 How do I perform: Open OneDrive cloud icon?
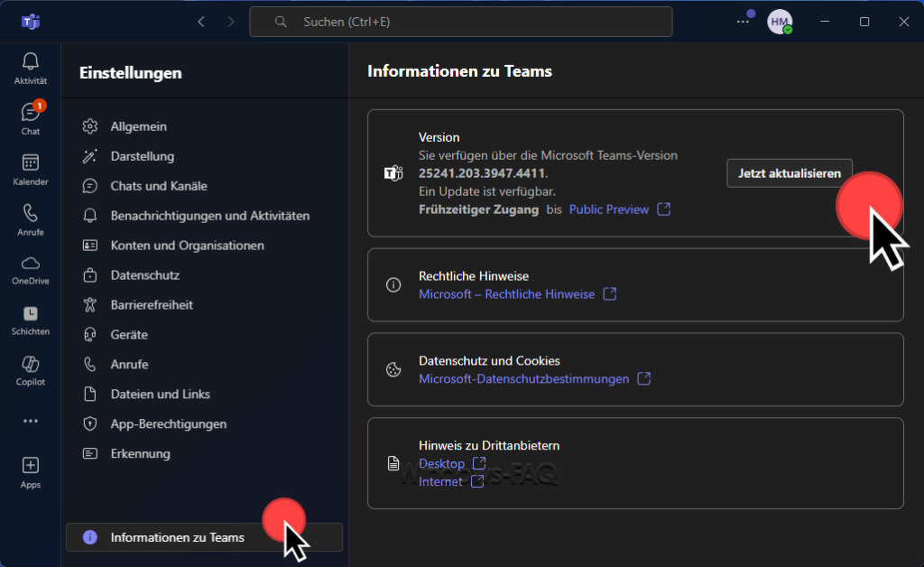[x=31, y=268]
